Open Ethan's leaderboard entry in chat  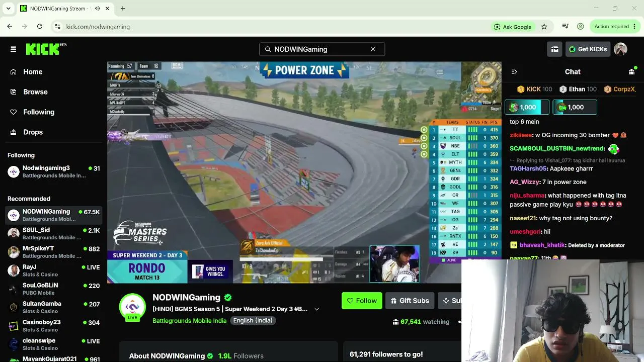(x=578, y=89)
